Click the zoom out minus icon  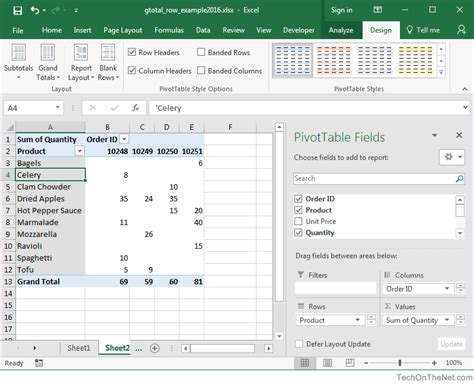coord(366,363)
